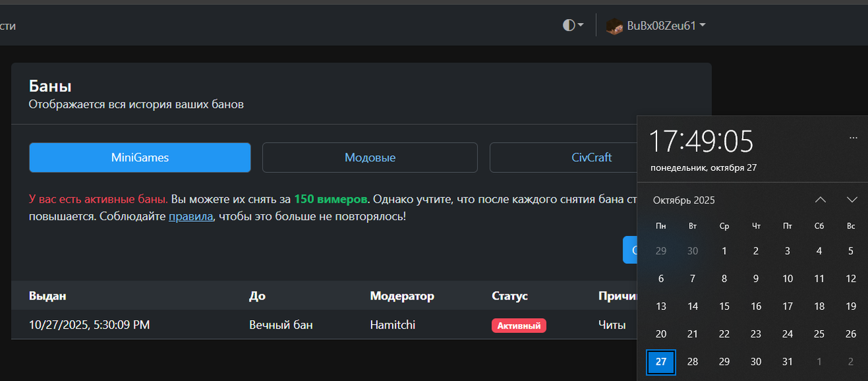Select October 5 in the calendar
The height and width of the screenshot is (381, 868).
click(851, 251)
